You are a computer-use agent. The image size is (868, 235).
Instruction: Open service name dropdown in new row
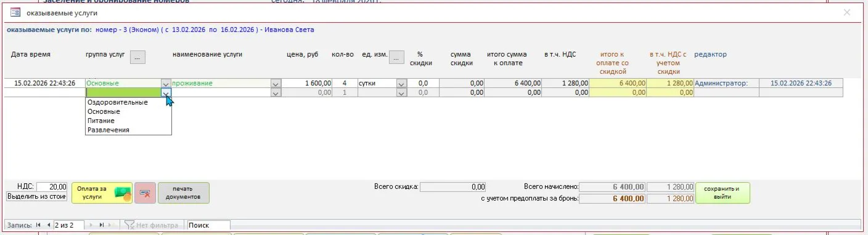276,92
